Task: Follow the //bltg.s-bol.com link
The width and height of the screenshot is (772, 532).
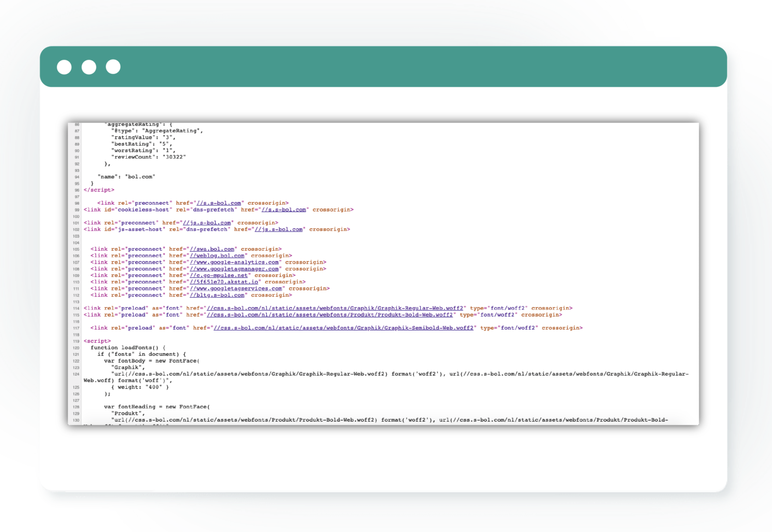Action: point(217,295)
